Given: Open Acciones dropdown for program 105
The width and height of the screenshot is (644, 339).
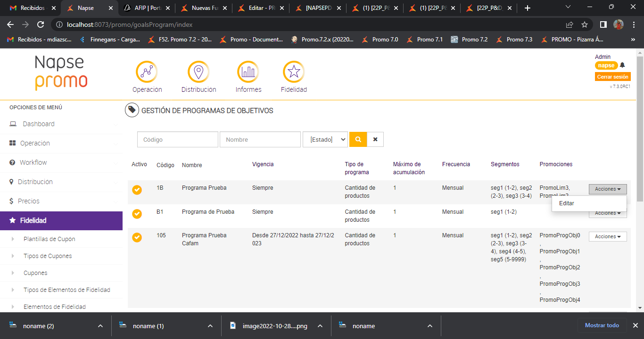Looking at the screenshot, I should [607, 236].
